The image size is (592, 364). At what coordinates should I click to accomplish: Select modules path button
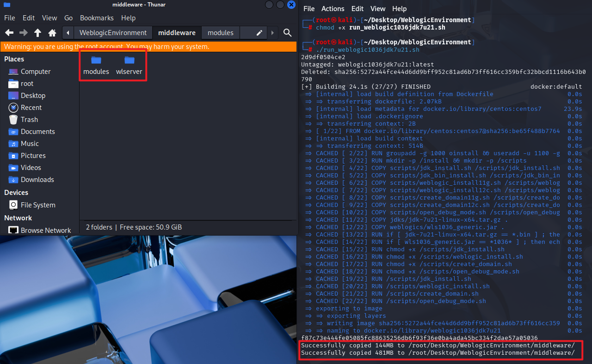(x=221, y=33)
